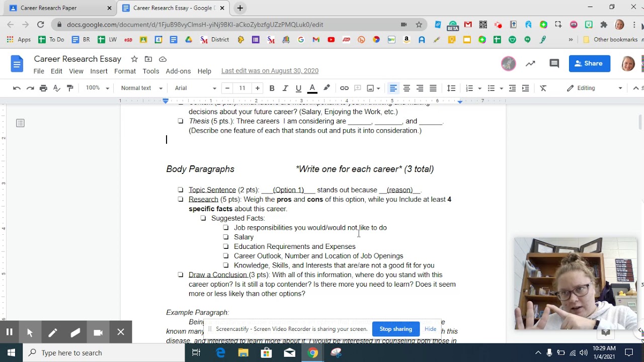Open the highlight color tool
Image resolution: width=644 pixels, height=362 pixels.
coord(327,88)
